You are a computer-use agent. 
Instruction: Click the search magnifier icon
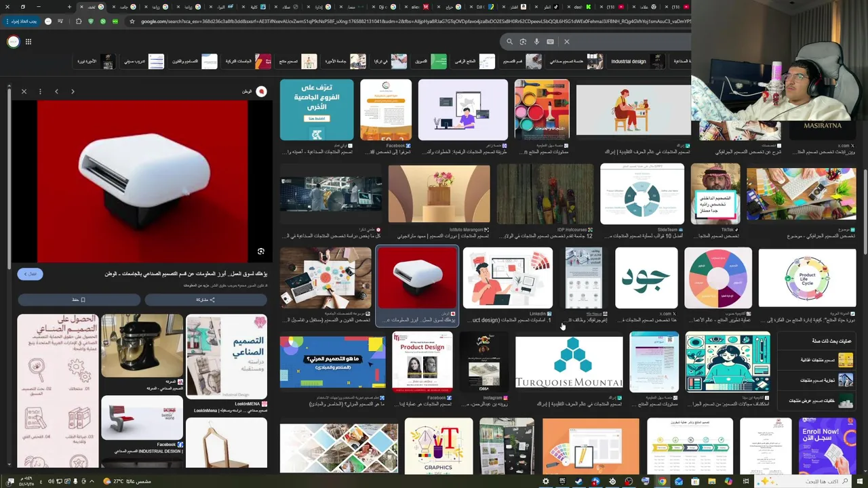[509, 41]
